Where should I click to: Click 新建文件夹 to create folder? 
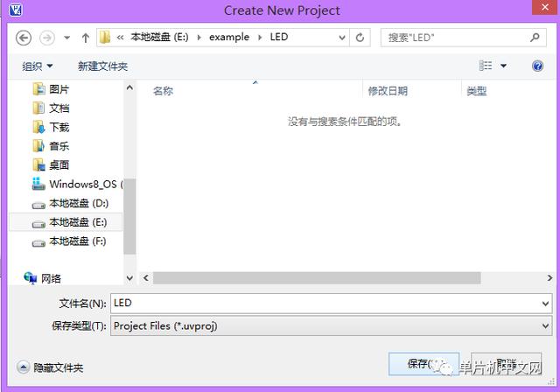pos(103,66)
